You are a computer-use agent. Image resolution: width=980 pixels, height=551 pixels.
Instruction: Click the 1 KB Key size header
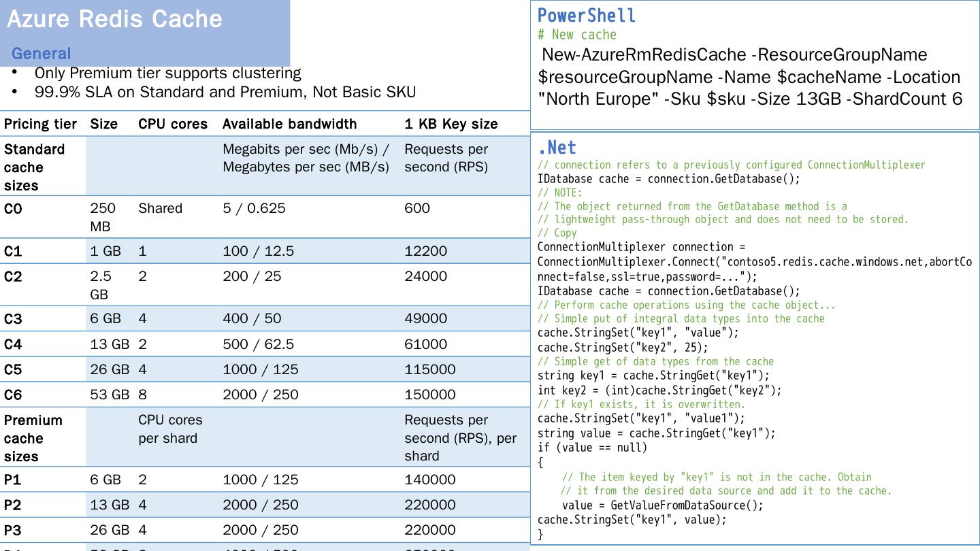(451, 124)
